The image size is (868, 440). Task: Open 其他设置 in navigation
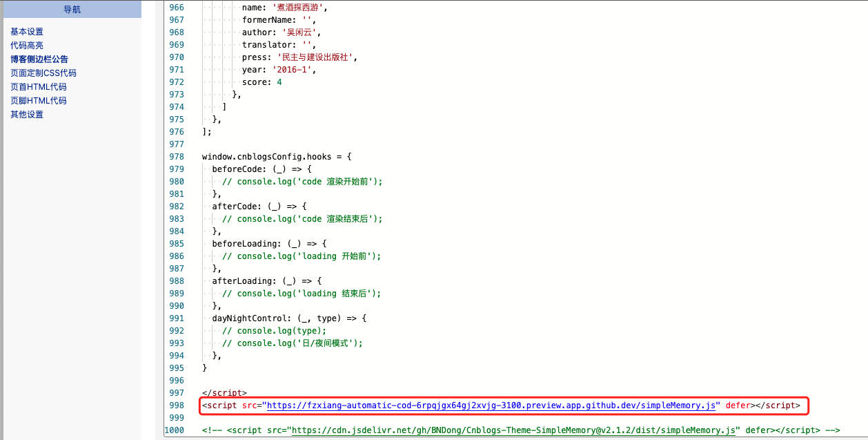tap(27, 115)
